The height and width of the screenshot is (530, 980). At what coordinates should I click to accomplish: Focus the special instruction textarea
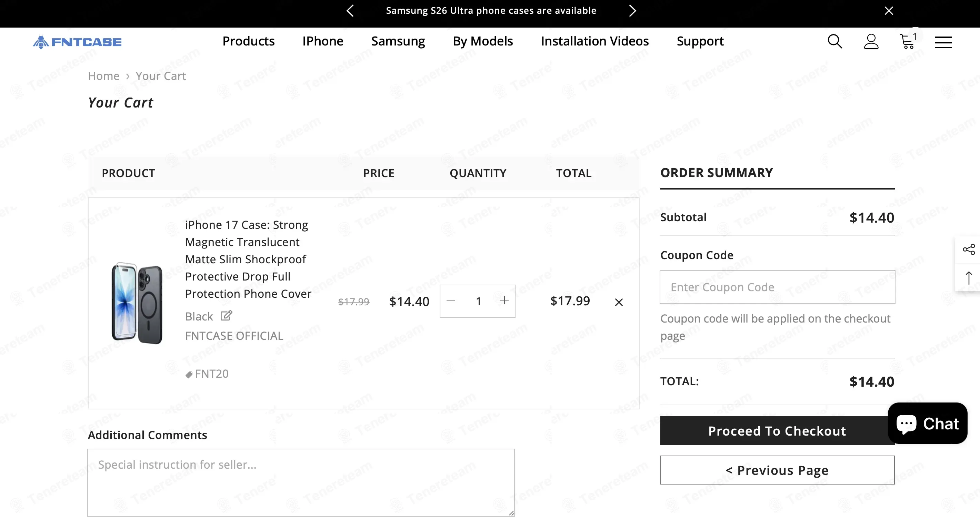tap(301, 482)
